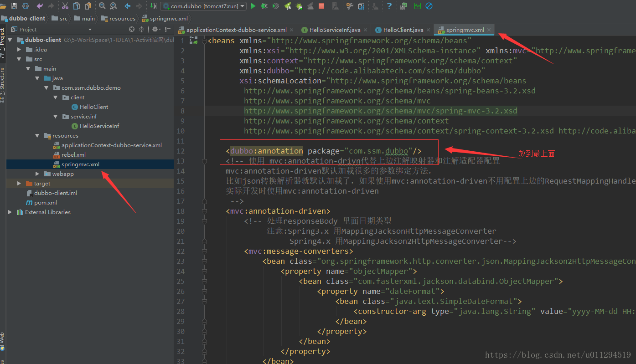Screen dimensions: 636x364
Task: Select pom.xml in project tree
Action: click(42, 203)
